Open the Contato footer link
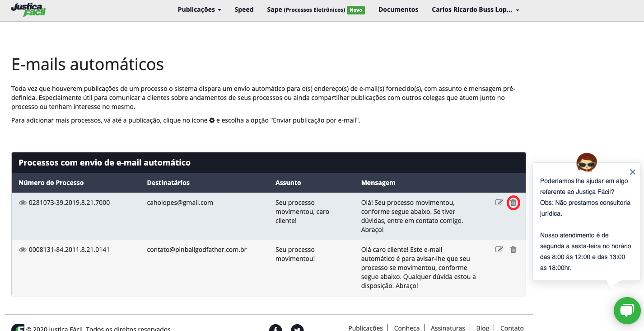The height and width of the screenshot is (331, 644). click(x=512, y=328)
